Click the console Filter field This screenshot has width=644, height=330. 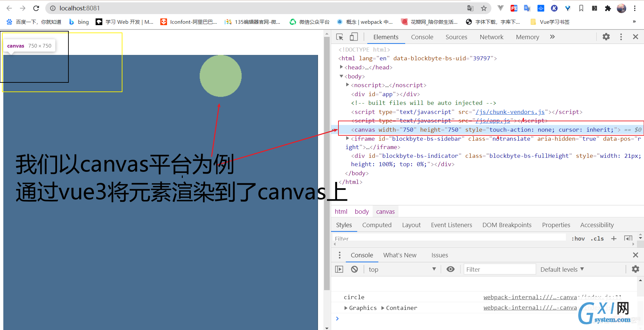point(499,269)
